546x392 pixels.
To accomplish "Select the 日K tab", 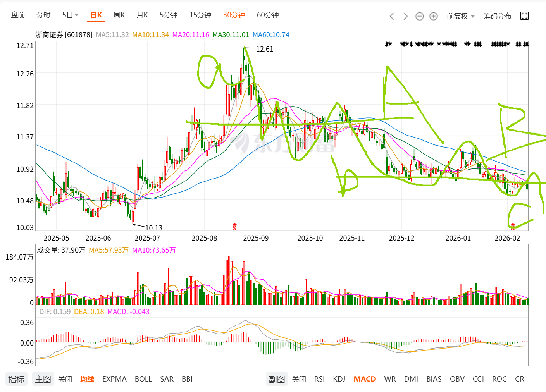I will (x=96, y=15).
